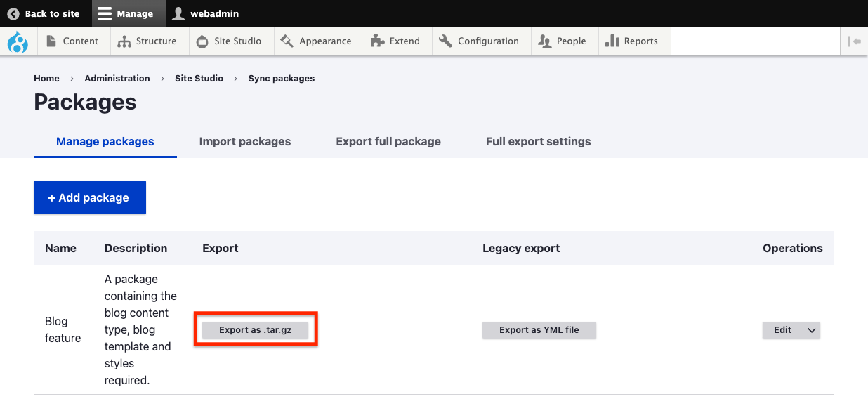The image size is (868, 413).
Task: Open the Structure admin menu
Action: point(147,41)
